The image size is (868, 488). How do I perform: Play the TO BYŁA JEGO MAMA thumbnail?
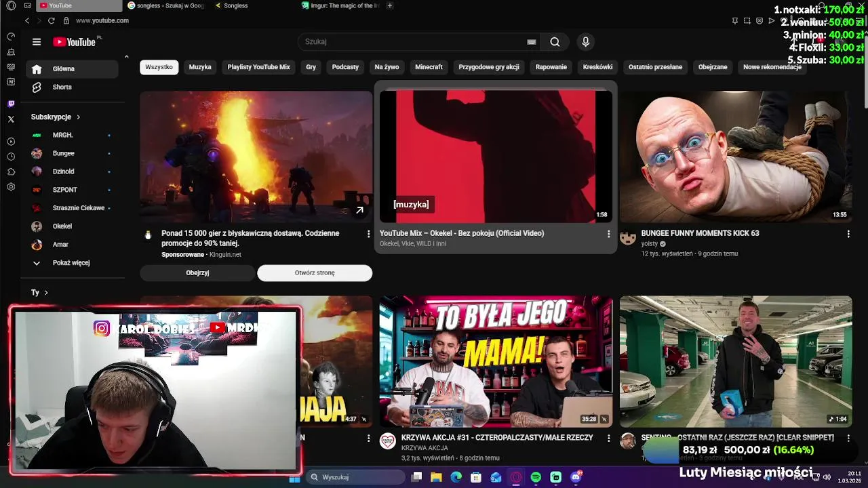click(496, 361)
